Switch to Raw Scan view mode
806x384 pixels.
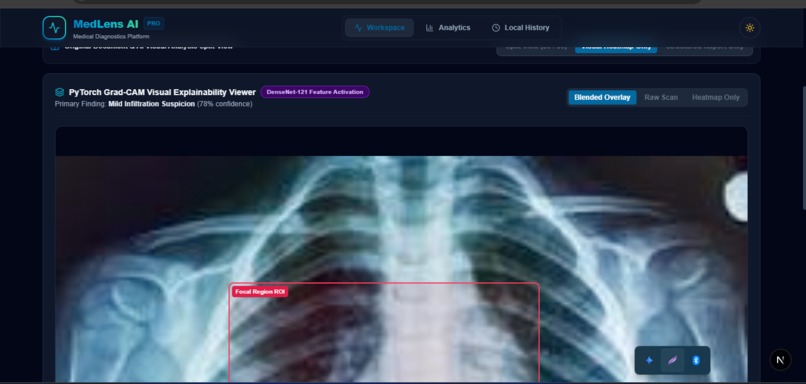[x=661, y=97]
